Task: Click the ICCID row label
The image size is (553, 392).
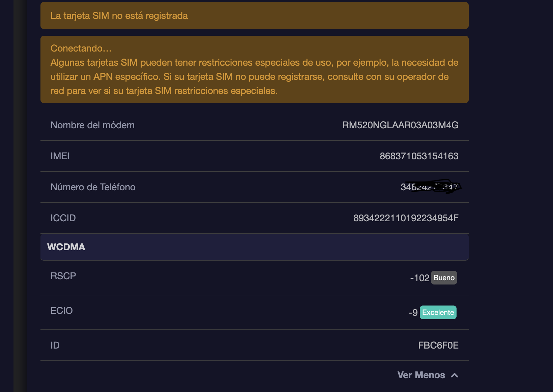Action: pos(63,218)
